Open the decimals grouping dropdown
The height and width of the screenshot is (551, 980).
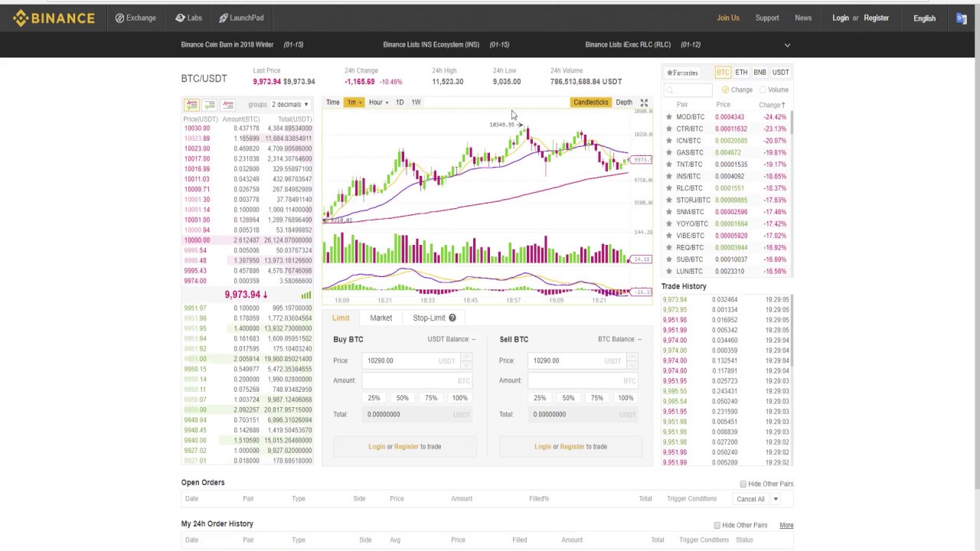coord(289,104)
